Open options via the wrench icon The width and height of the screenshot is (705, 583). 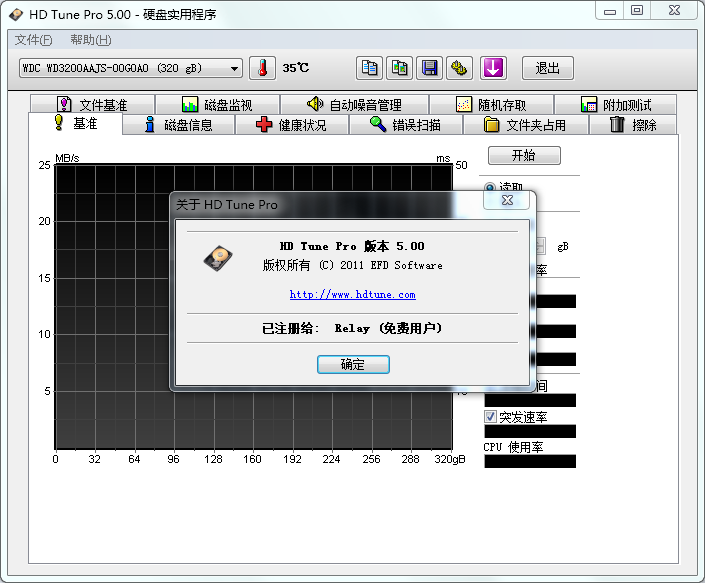(459, 68)
